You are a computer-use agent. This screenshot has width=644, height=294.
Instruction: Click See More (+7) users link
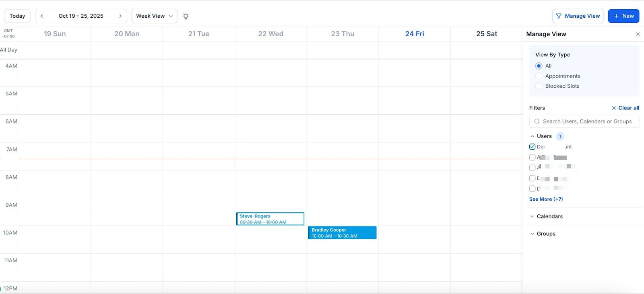tap(546, 199)
